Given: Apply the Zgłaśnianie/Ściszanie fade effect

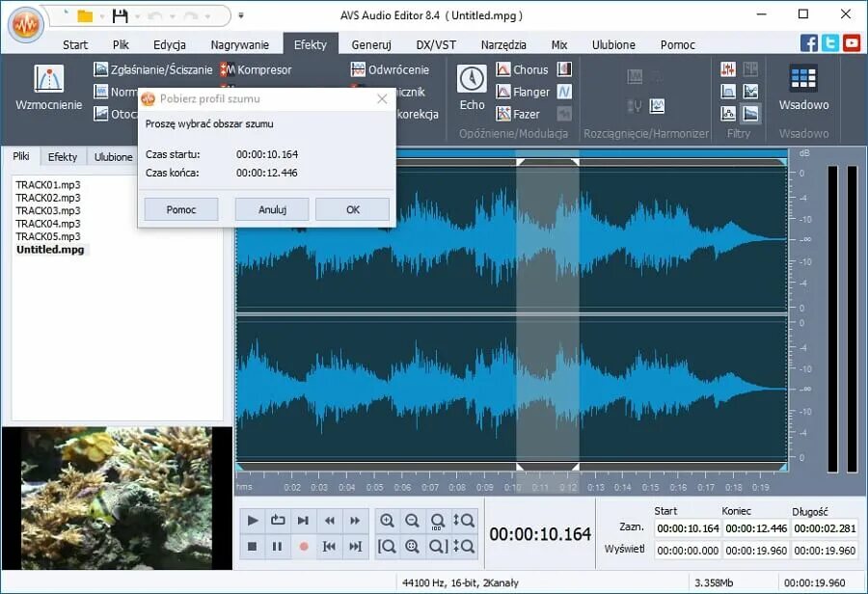Looking at the screenshot, I should (x=153, y=69).
